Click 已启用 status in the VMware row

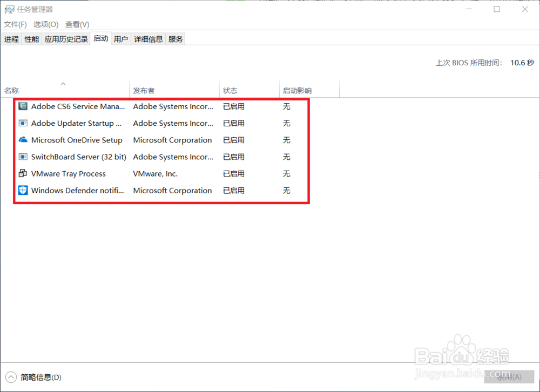(234, 174)
